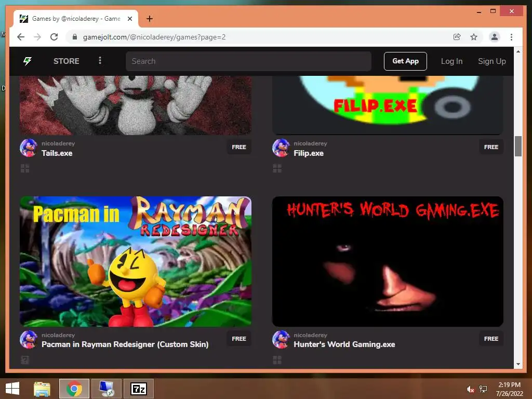Click the nicoladerey name above Hunter's World Gaming.exe

[311, 335]
